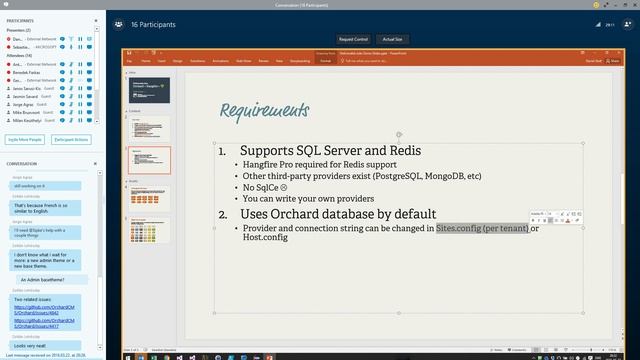
Task: Open Customize Quick Access Toolbar dropdown
Action: (161, 53)
